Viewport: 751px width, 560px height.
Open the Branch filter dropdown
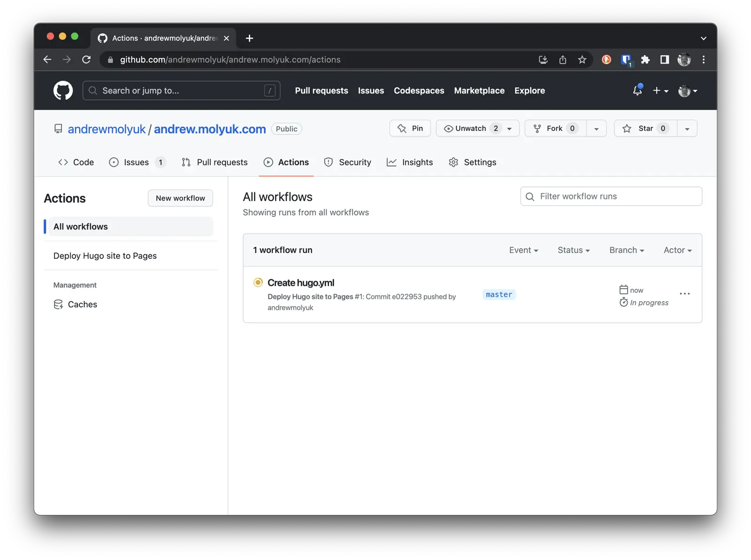(626, 250)
